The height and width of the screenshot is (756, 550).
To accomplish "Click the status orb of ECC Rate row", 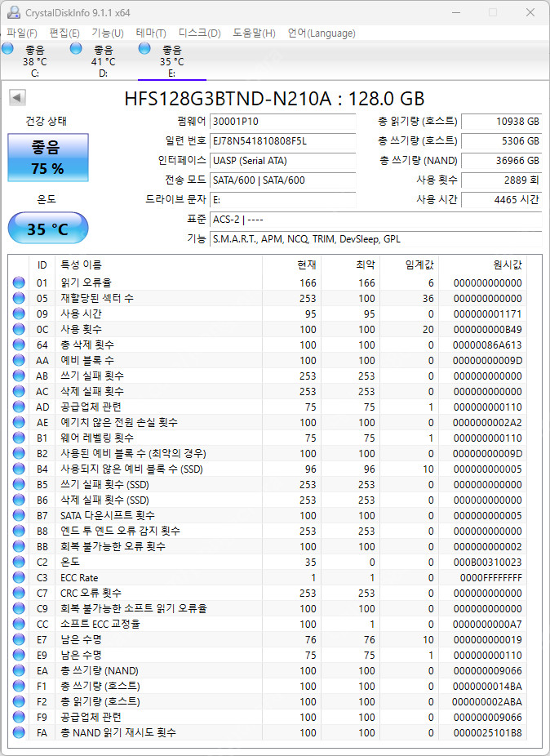I will [19, 577].
